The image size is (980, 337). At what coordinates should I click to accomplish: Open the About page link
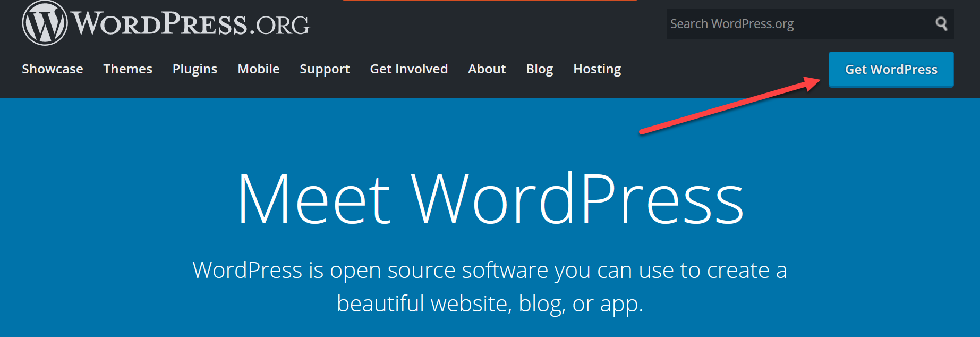[487, 69]
